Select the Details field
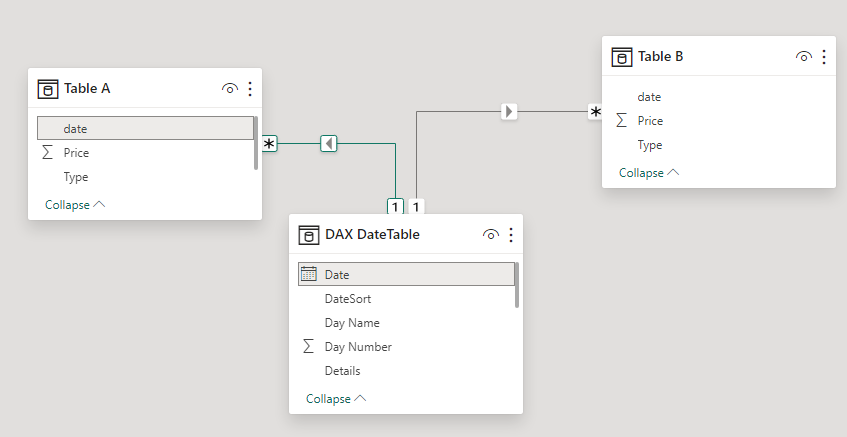The height and width of the screenshot is (437, 847). coord(406,371)
